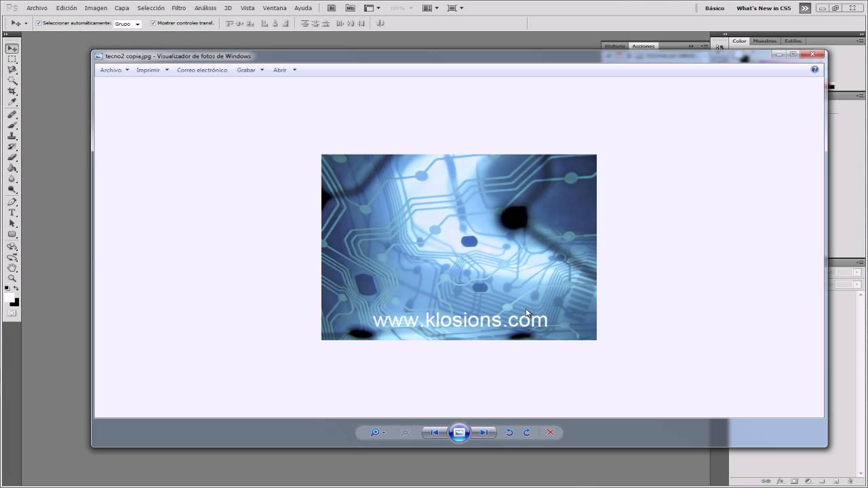Select the Brush tool
The height and width of the screenshot is (488, 868).
(x=12, y=125)
